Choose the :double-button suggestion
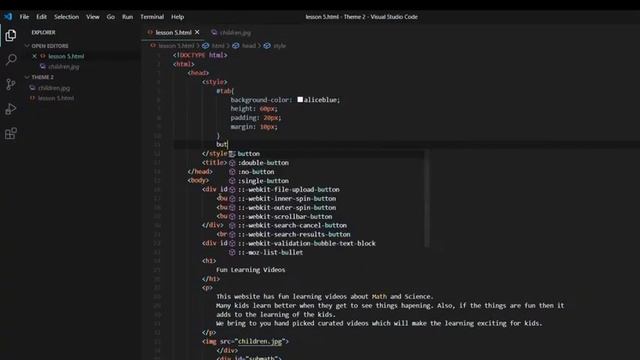Screen dimensions: 640x360 click(x=327, y=163)
